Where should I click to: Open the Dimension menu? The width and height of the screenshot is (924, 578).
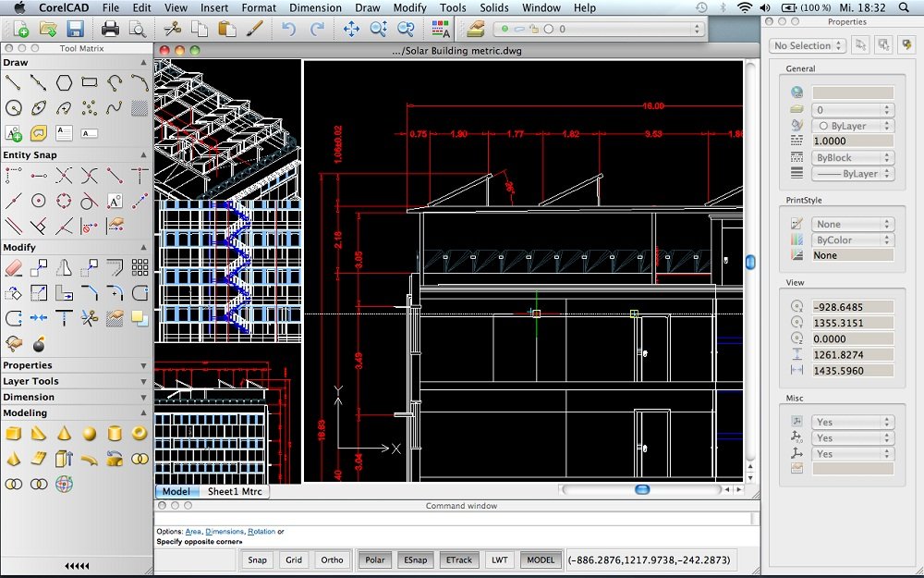pos(315,7)
